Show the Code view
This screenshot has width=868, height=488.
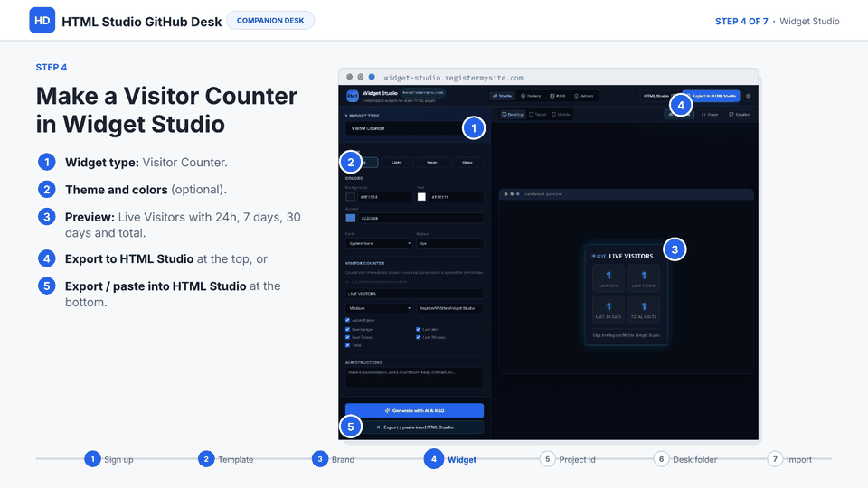[710, 115]
